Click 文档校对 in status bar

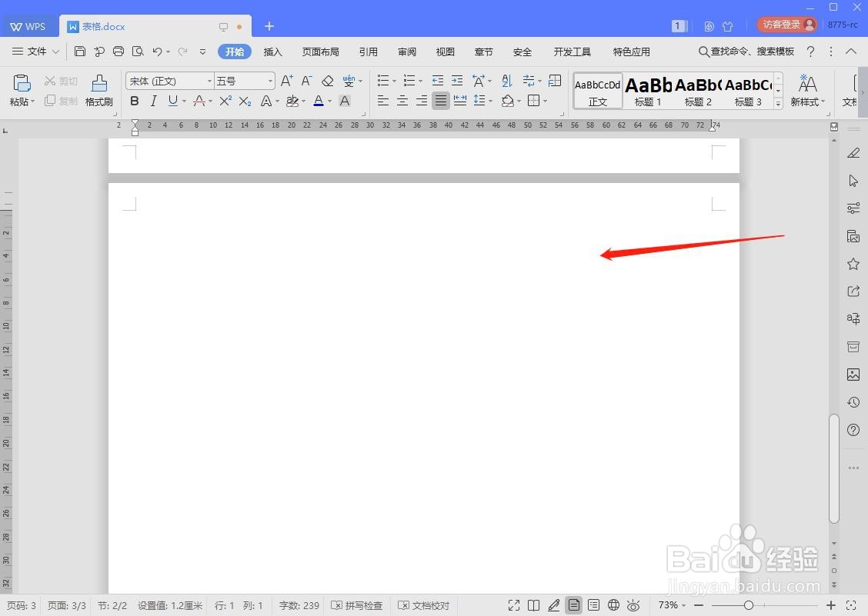pos(424,605)
